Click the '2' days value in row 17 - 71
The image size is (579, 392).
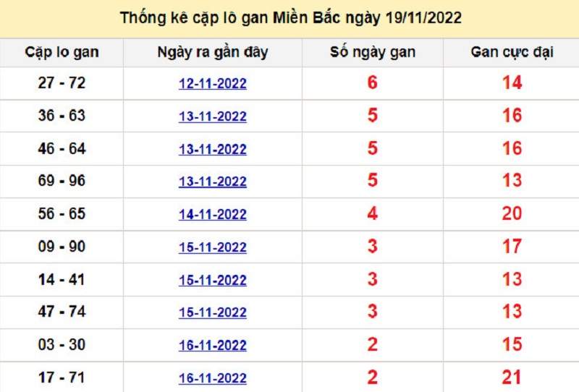point(373,377)
